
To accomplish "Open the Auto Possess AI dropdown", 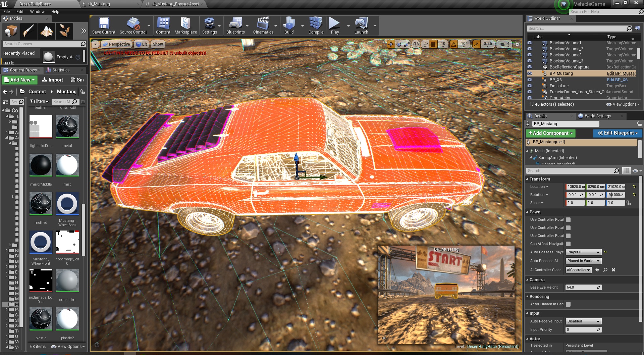I will pyautogui.click(x=584, y=261).
